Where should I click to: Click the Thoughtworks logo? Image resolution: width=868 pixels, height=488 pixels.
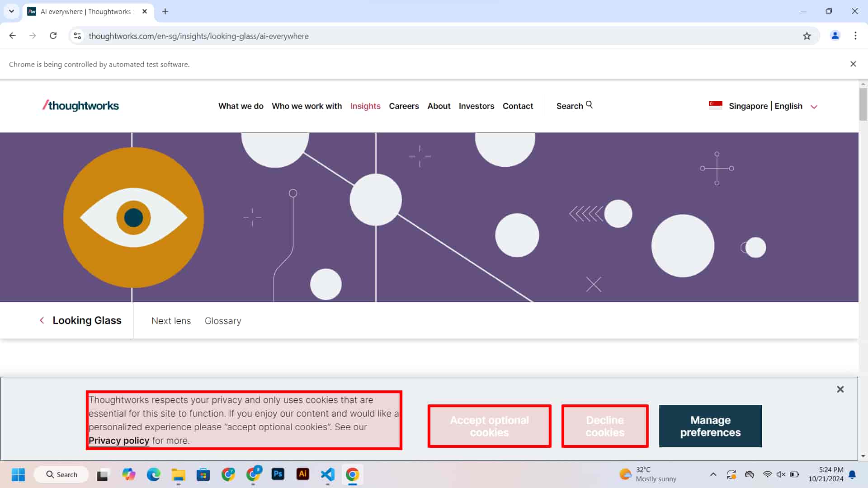click(x=81, y=106)
